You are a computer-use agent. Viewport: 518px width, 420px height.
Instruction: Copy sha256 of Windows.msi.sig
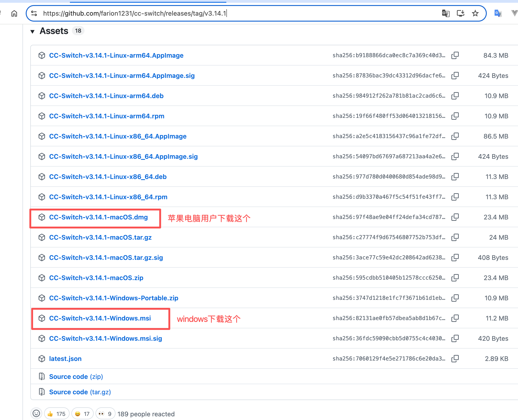click(455, 338)
